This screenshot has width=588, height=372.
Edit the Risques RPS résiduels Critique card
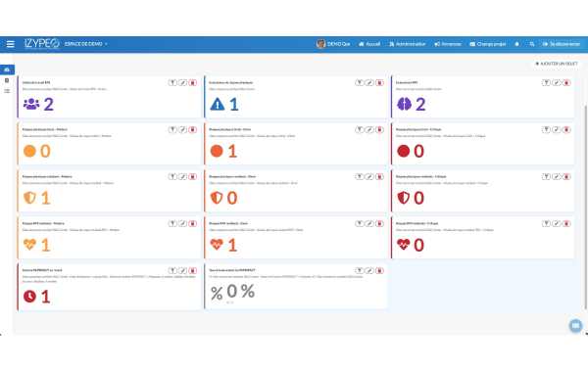tap(557, 223)
